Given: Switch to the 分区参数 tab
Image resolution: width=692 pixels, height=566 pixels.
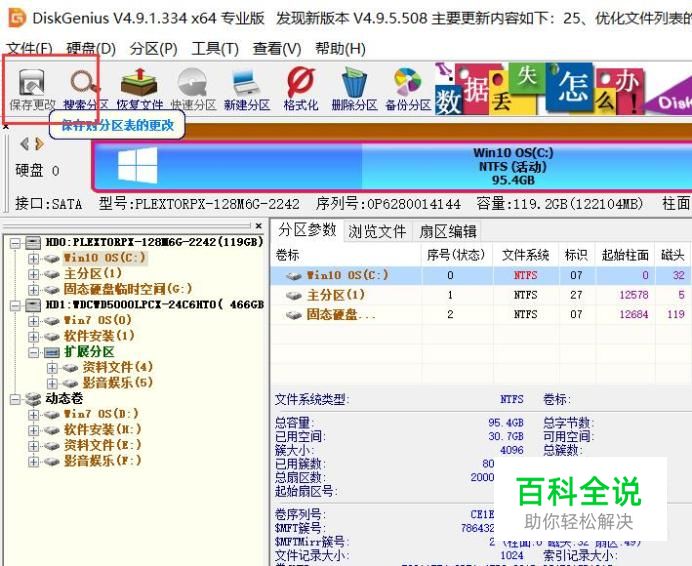Looking at the screenshot, I should [307, 230].
